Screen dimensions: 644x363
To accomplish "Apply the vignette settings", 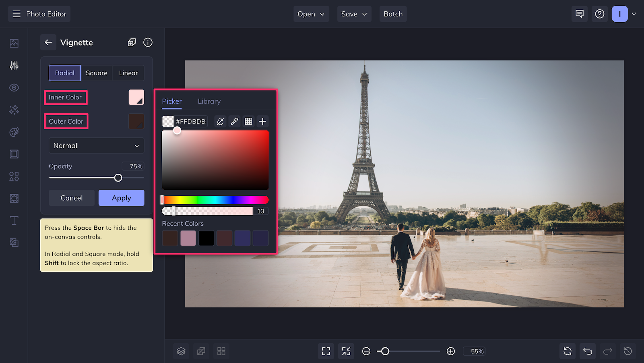I will [121, 198].
